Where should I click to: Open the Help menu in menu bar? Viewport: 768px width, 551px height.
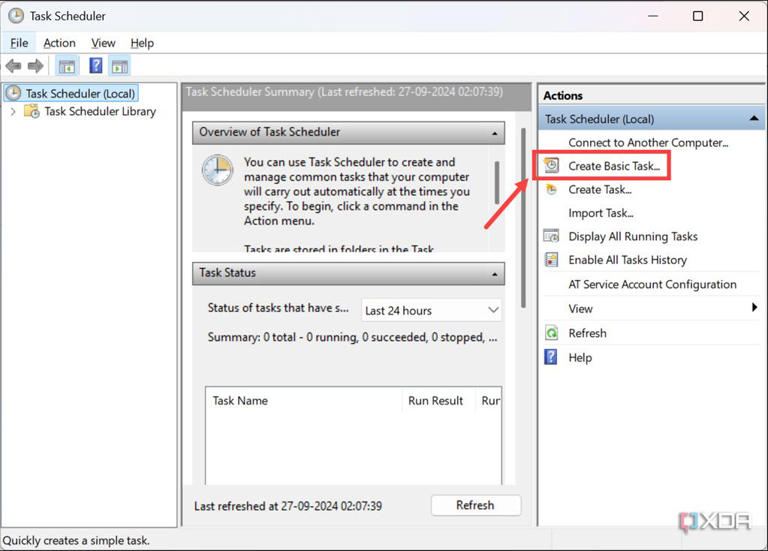click(x=142, y=43)
